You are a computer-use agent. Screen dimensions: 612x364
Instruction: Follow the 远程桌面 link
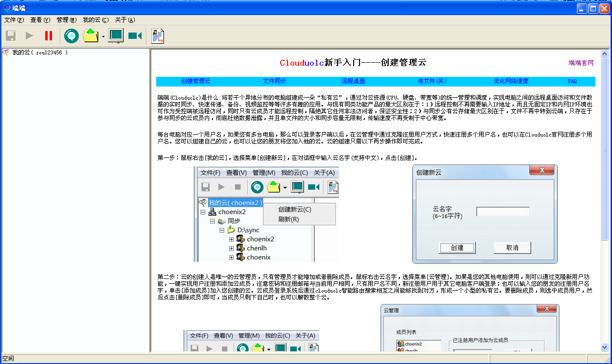[353, 81]
